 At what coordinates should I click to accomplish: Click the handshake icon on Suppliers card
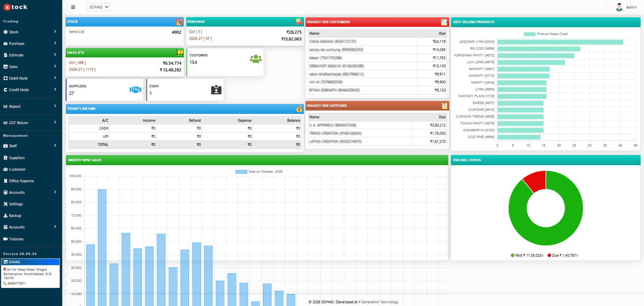[x=135, y=89]
